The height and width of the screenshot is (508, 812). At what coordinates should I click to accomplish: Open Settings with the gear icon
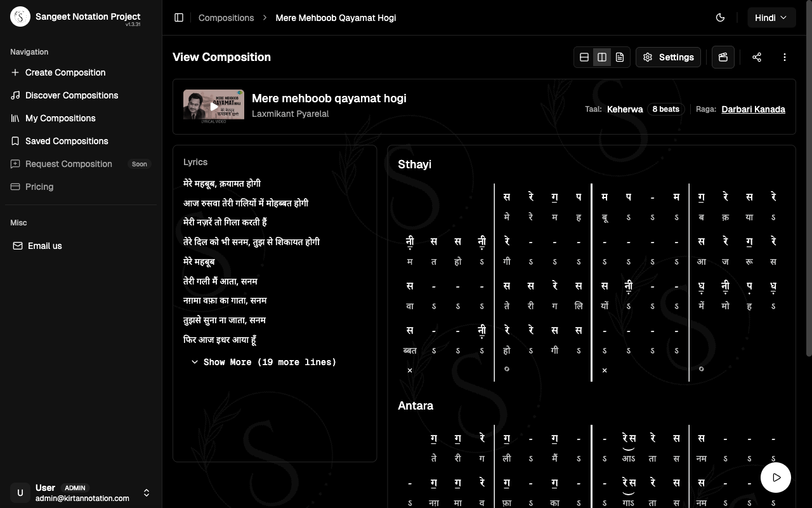click(668, 57)
